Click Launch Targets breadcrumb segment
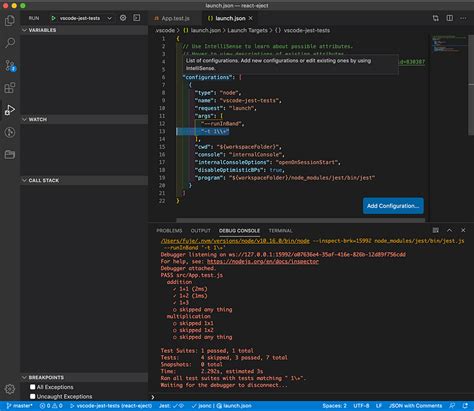 [247, 30]
